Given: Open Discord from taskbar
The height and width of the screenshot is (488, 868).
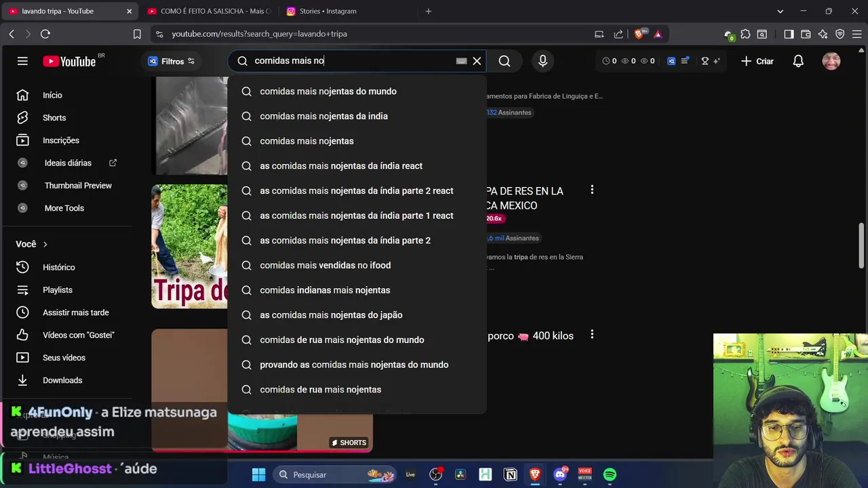Looking at the screenshot, I should 560,475.
